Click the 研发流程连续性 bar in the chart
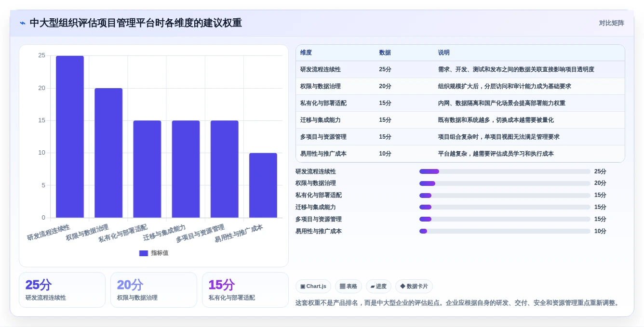Viewport: 644px width, 327px height. (x=70, y=137)
